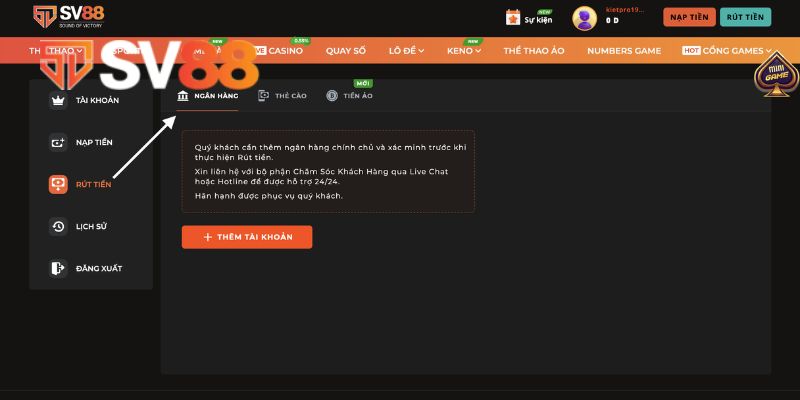The image size is (800, 400).
Task: Expand the Cổng Games dropdown
Action: click(727, 51)
